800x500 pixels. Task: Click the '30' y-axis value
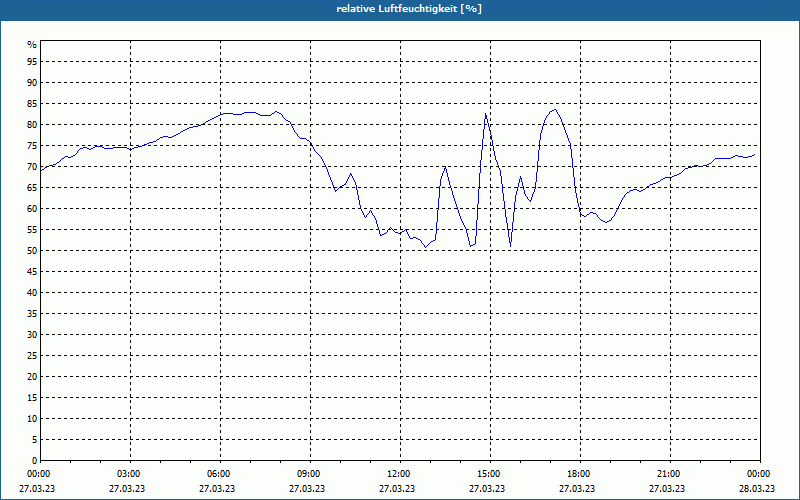(x=32, y=335)
